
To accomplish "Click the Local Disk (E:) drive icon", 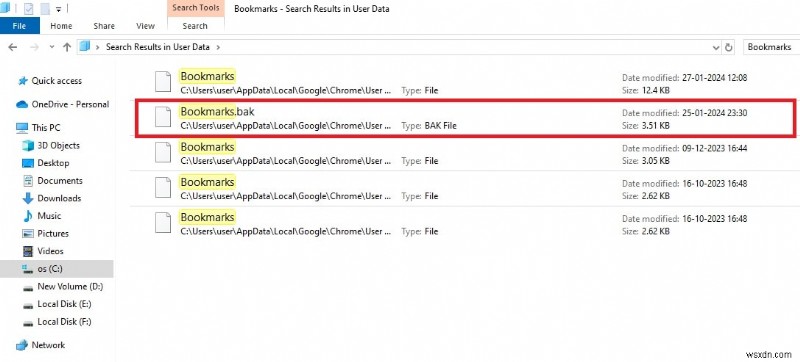I will click(28, 305).
